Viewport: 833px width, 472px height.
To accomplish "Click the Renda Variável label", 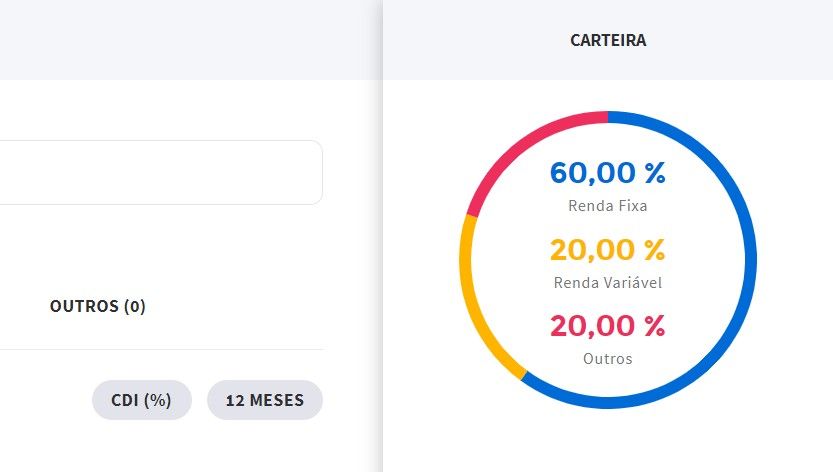I will tap(608, 282).
